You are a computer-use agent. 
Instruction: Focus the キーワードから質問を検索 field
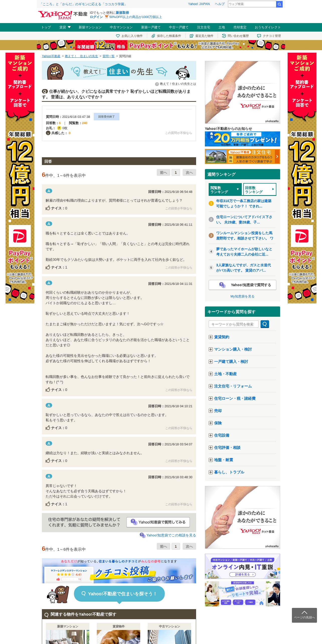(x=233, y=324)
